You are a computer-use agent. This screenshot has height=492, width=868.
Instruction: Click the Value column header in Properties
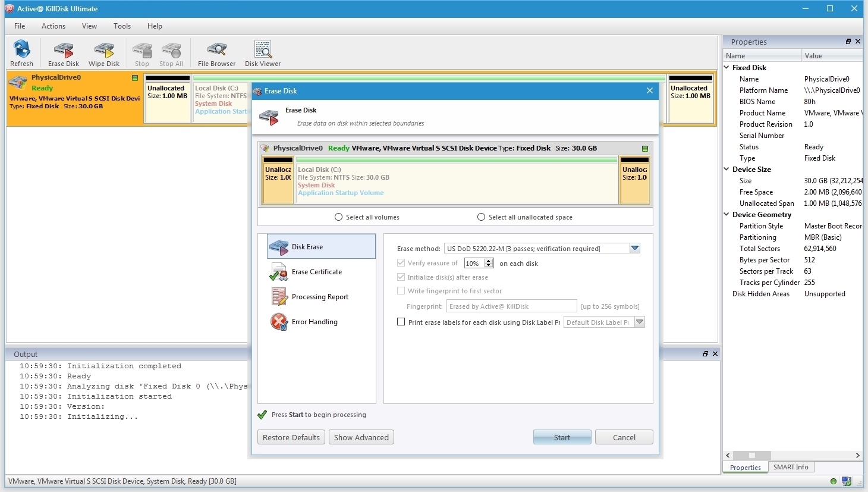pyautogui.click(x=832, y=56)
